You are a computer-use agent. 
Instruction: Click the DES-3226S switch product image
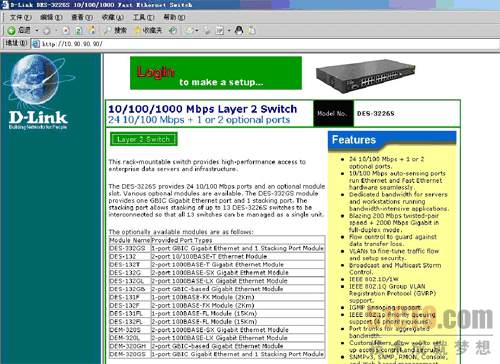coord(366,76)
